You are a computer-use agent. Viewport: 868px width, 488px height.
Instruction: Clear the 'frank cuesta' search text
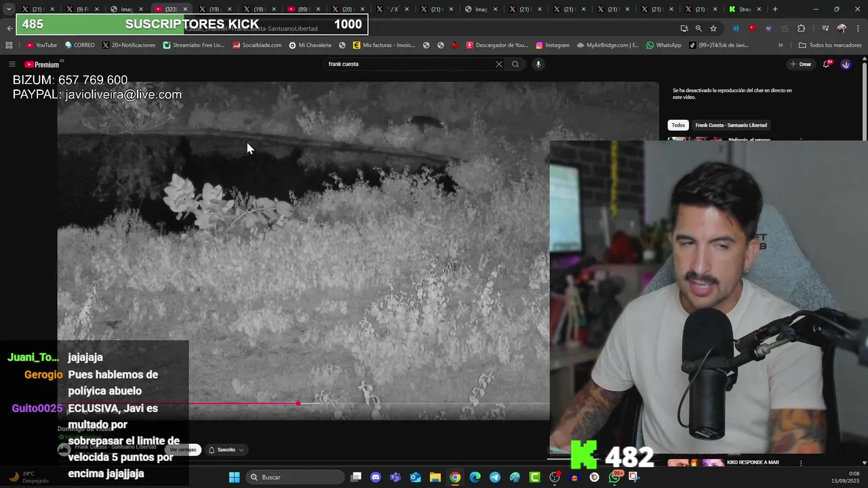tap(499, 64)
